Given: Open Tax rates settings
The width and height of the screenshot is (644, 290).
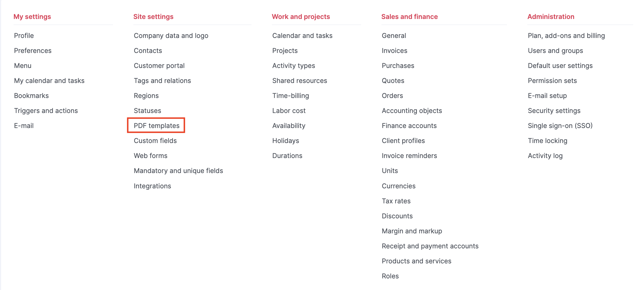Looking at the screenshot, I should (x=396, y=201).
